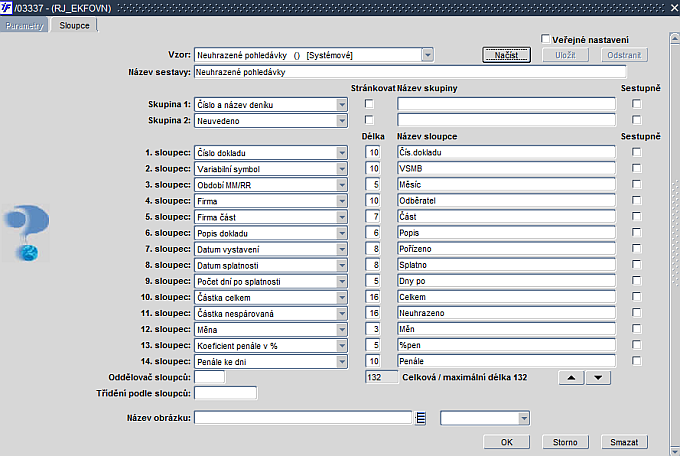
Task: Toggle Stránkovat checkbox for Skupina 1
Action: 369,104
